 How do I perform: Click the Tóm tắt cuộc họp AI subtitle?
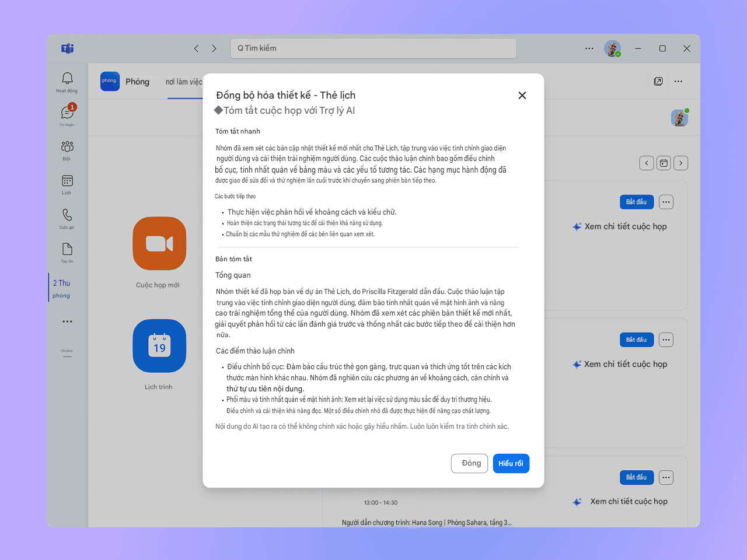[285, 111]
